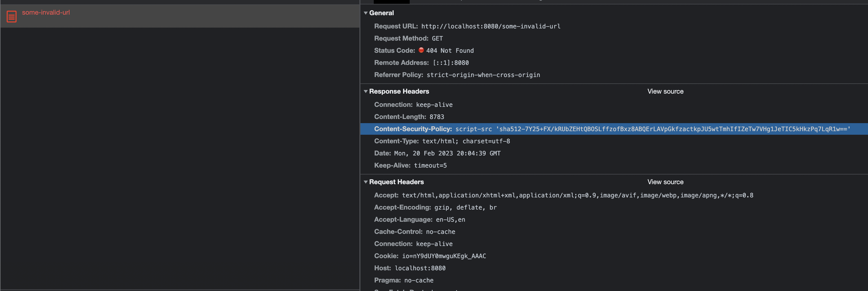Click the red 404 status indicator dot
The image size is (868, 291).
tap(421, 50)
